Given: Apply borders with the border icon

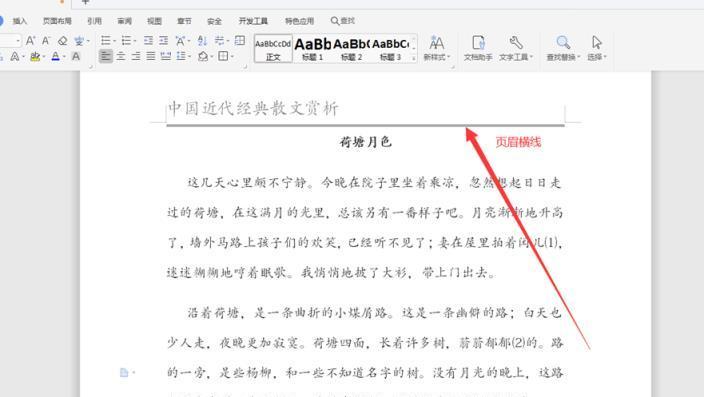Looking at the screenshot, I should [223, 56].
